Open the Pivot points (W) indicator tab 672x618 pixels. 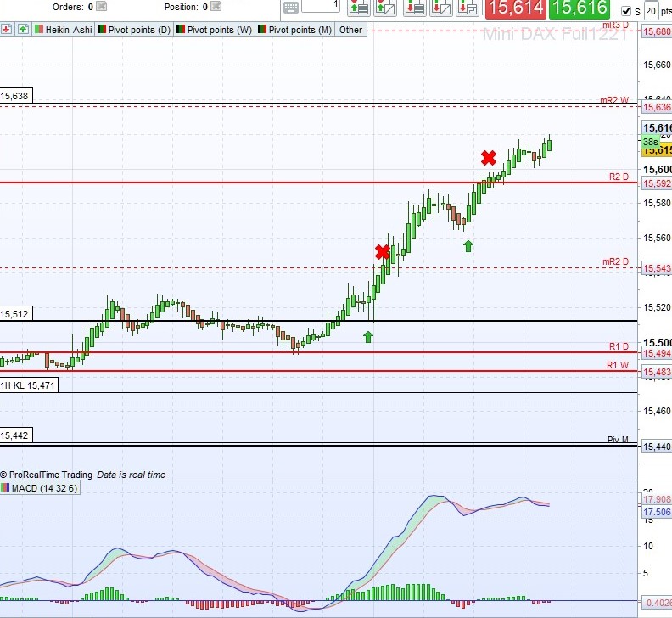pos(215,30)
